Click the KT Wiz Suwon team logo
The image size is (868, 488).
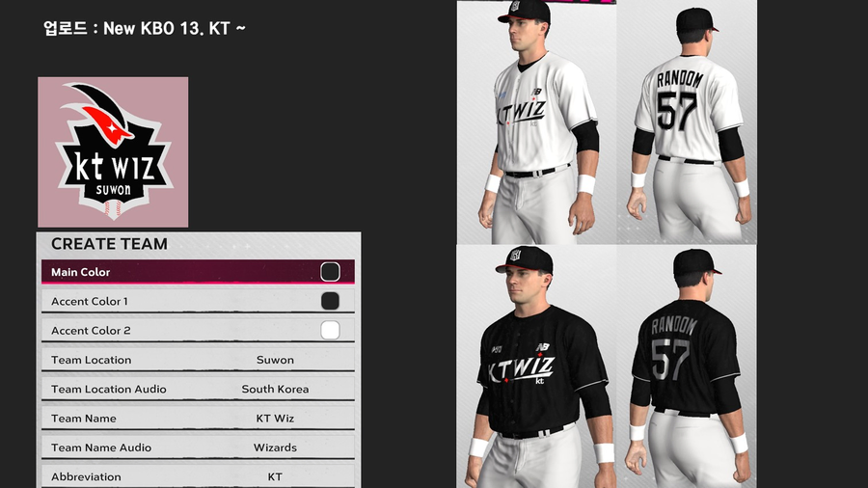click(x=113, y=152)
